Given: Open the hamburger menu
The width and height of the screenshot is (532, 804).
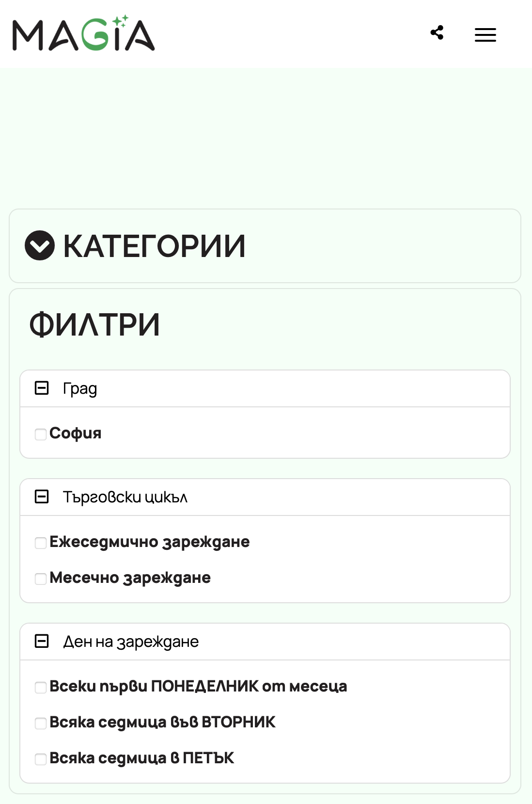Looking at the screenshot, I should pyautogui.click(x=485, y=35).
